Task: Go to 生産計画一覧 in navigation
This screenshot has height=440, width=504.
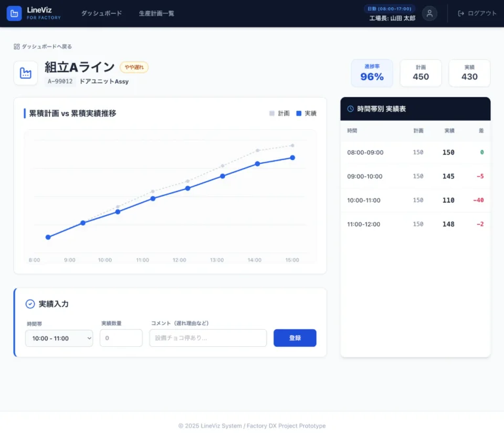Action: pos(156,13)
